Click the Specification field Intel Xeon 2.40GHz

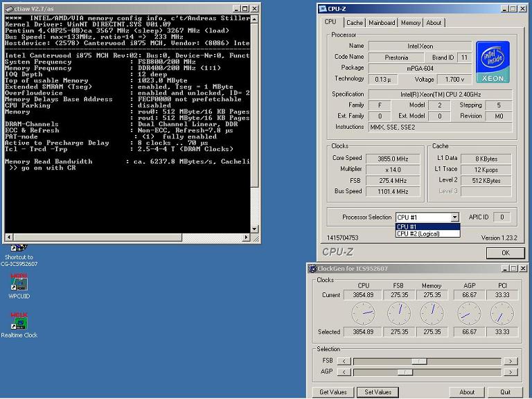coord(440,95)
